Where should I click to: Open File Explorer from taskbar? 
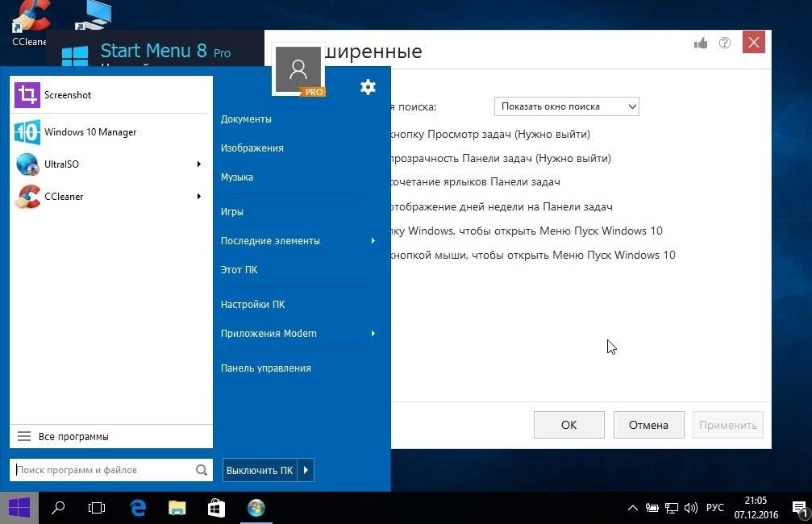pyautogui.click(x=177, y=508)
